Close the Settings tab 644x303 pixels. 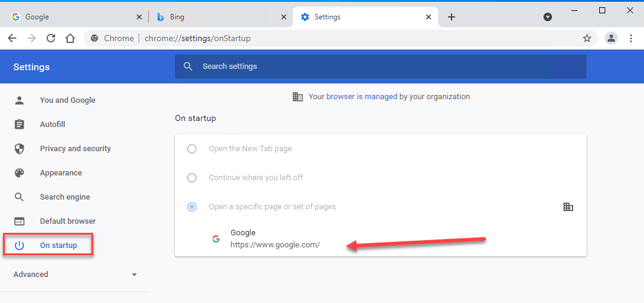pos(429,17)
